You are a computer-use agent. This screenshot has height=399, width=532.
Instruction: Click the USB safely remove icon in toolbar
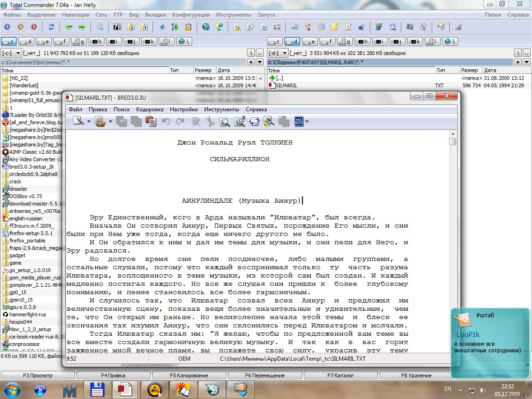(x=459, y=27)
